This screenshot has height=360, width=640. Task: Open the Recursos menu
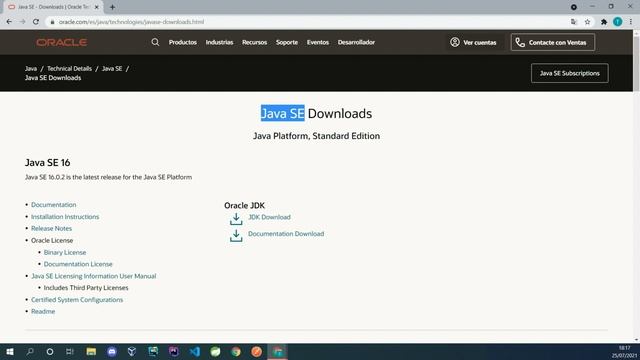254,42
